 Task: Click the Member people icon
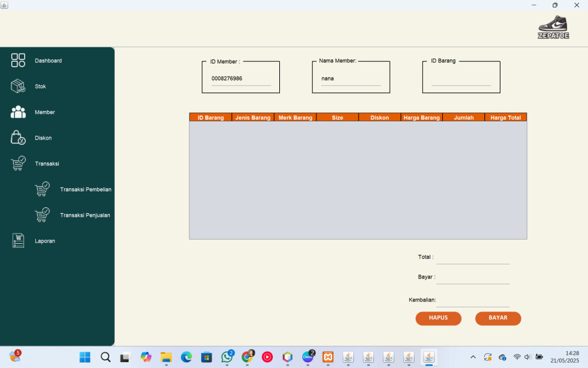tap(18, 112)
